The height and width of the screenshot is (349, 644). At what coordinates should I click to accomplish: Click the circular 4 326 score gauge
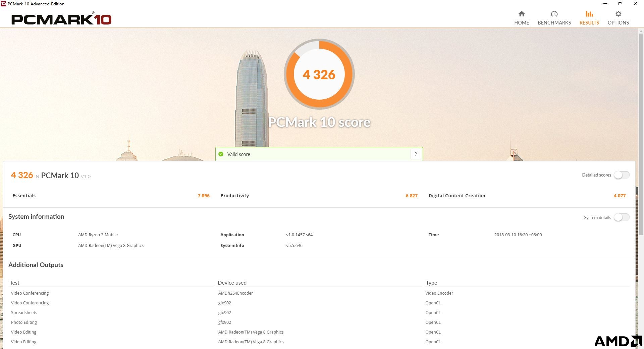coord(319,74)
